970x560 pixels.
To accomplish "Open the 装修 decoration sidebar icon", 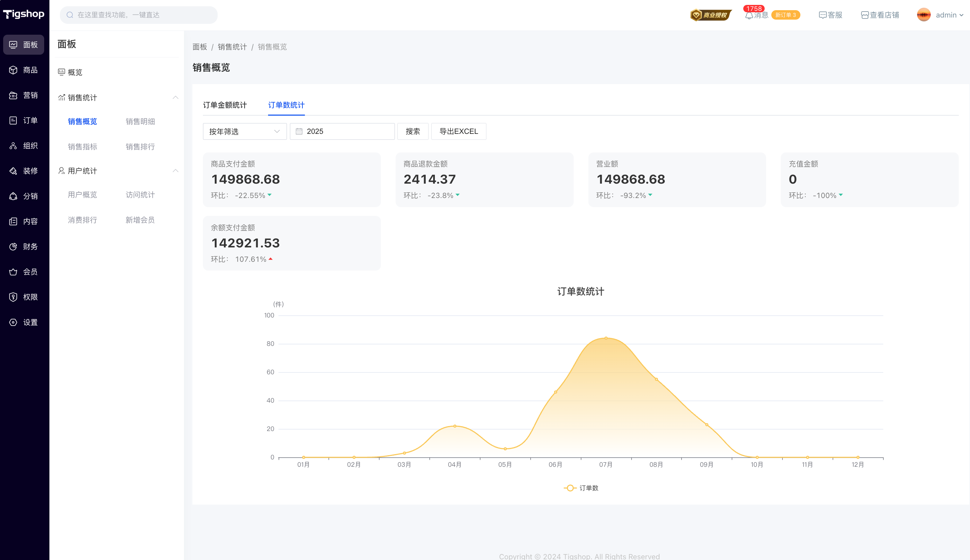I will 13,171.
